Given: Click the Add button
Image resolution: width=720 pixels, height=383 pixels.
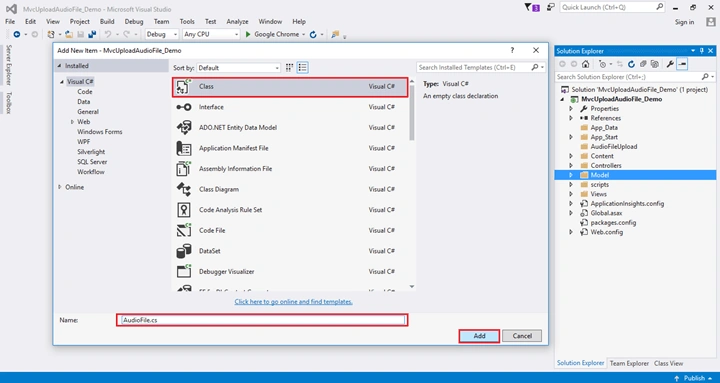Looking at the screenshot, I should pos(479,336).
